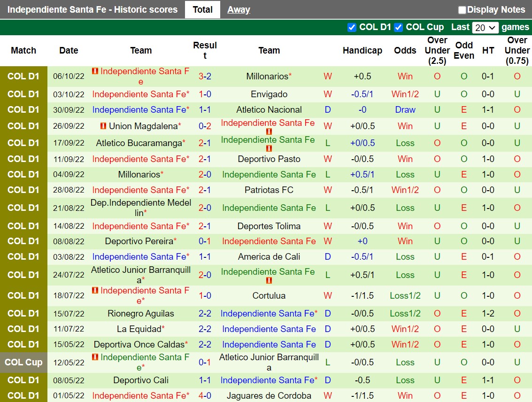The width and height of the screenshot is (532, 402).
Task: Click the 0-1 score at Deportivo Pereira
Action: [x=205, y=241]
